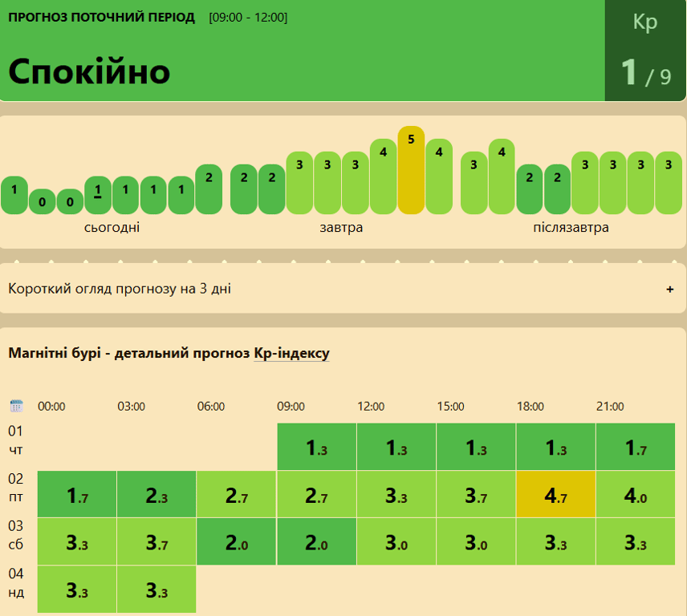Click the "сьогодні" label under the bars
Viewport: 687px width, 616px height.
[x=112, y=227]
